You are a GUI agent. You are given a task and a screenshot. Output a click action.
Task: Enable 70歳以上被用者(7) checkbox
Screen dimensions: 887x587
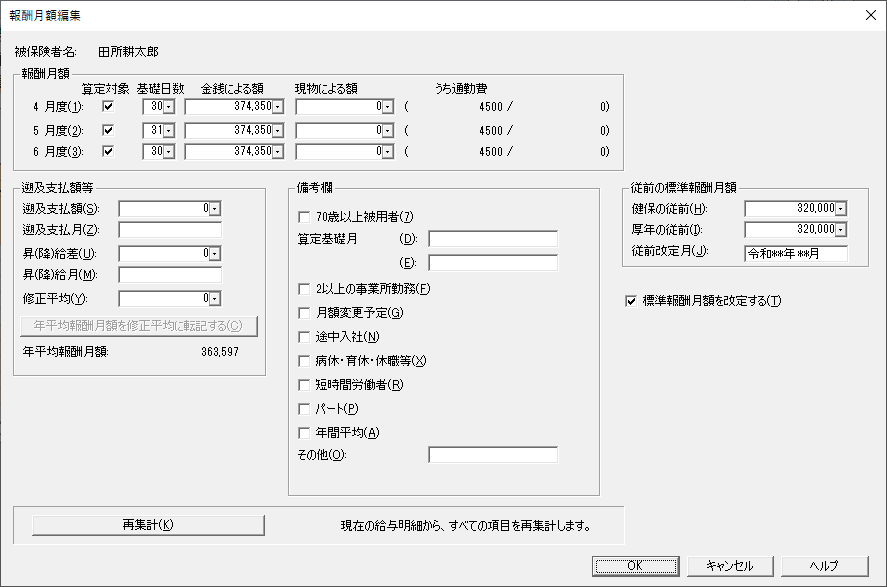point(304,217)
